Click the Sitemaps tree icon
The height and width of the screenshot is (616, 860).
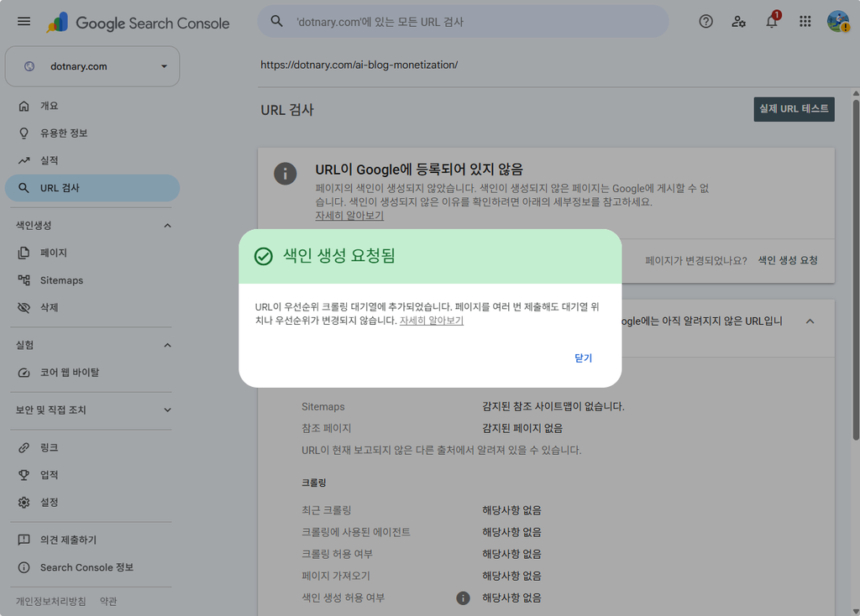click(x=24, y=280)
